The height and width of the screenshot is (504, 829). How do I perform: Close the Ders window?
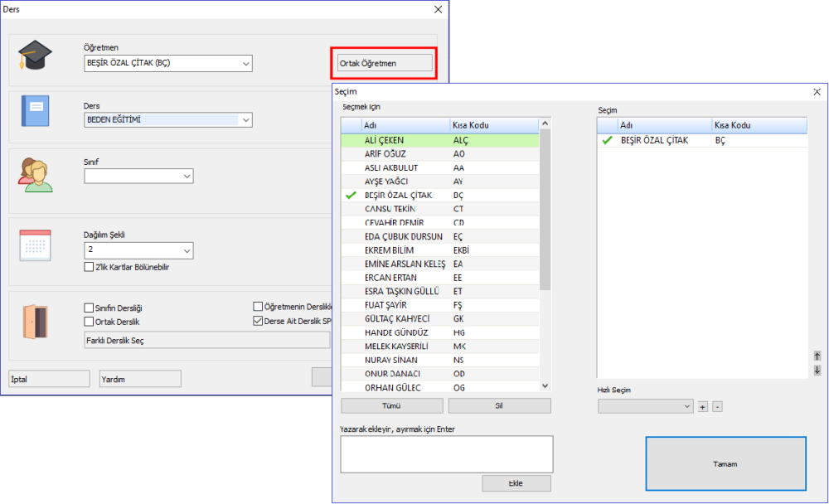439,9
